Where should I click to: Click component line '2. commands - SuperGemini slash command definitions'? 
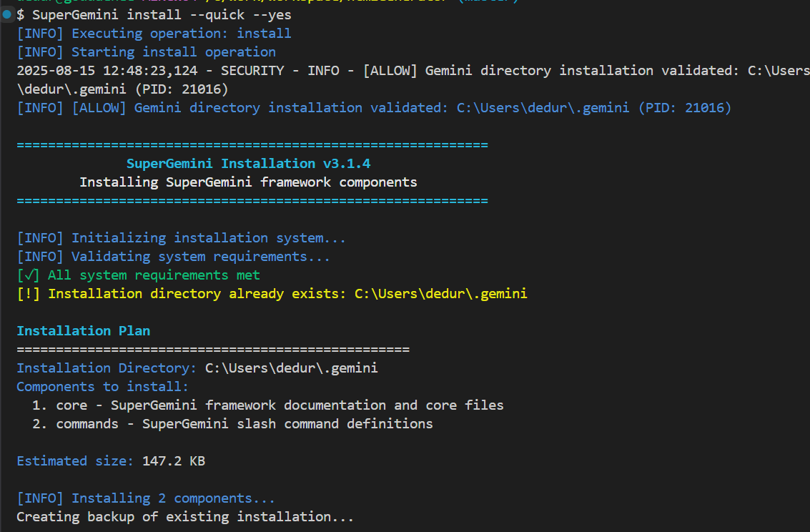232,424
